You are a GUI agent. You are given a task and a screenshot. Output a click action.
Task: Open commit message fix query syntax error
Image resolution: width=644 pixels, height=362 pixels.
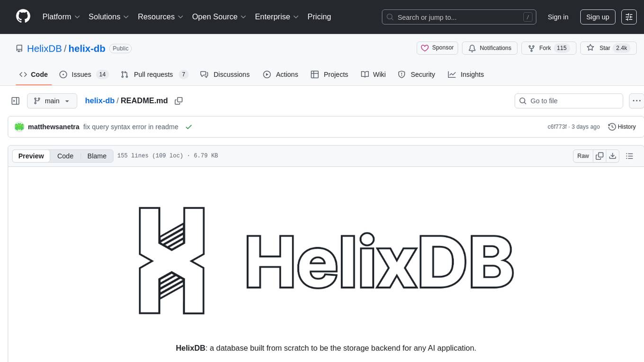131,127
